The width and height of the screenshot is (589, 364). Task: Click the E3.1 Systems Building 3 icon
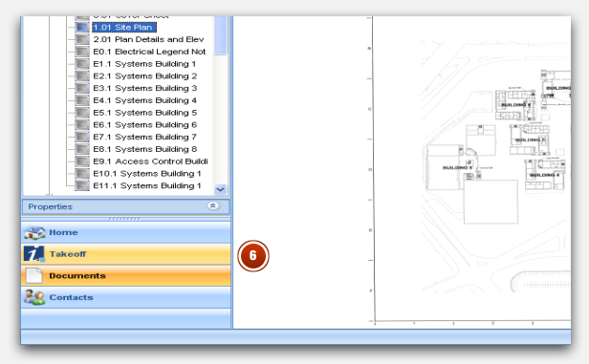click(82, 88)
